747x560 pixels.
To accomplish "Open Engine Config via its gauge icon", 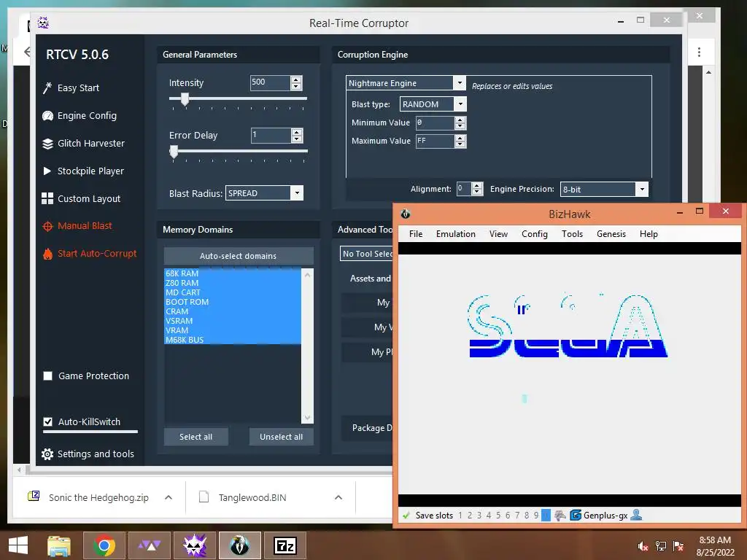I will tap(47, 116).
